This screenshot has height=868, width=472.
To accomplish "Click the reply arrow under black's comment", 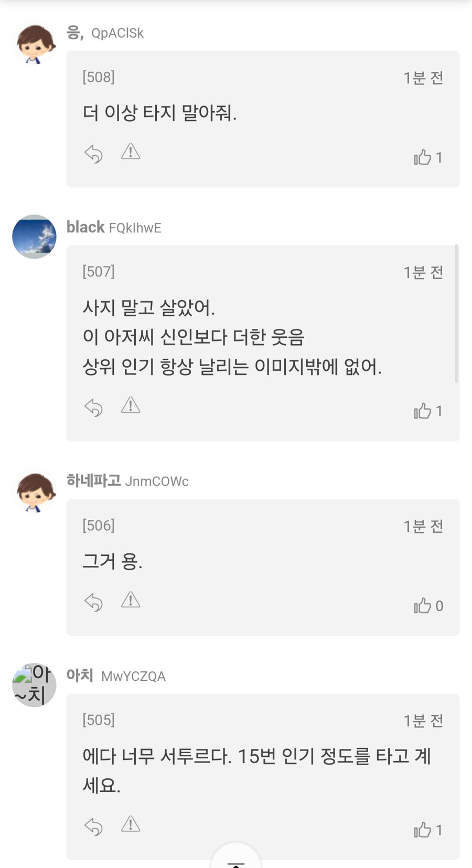I will [x=93, y=406].
